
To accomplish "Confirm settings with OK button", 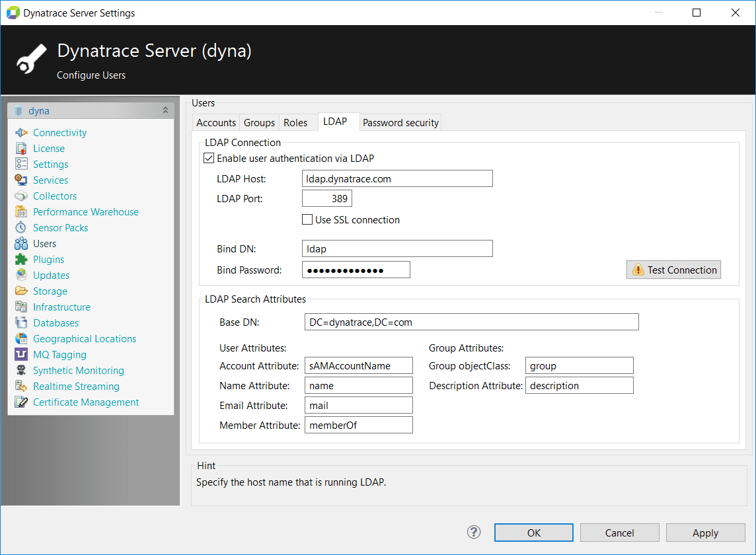I will (534, 533).
